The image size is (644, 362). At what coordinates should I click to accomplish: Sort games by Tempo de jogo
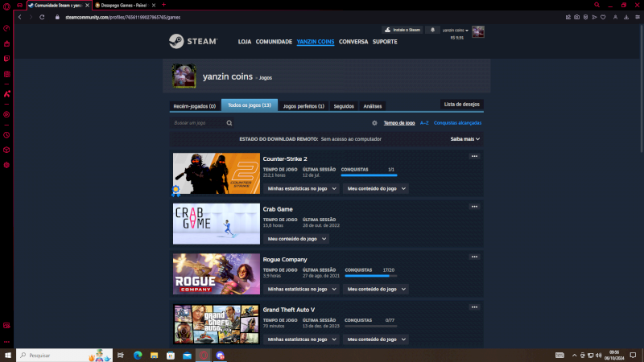[x=398, y=123]
